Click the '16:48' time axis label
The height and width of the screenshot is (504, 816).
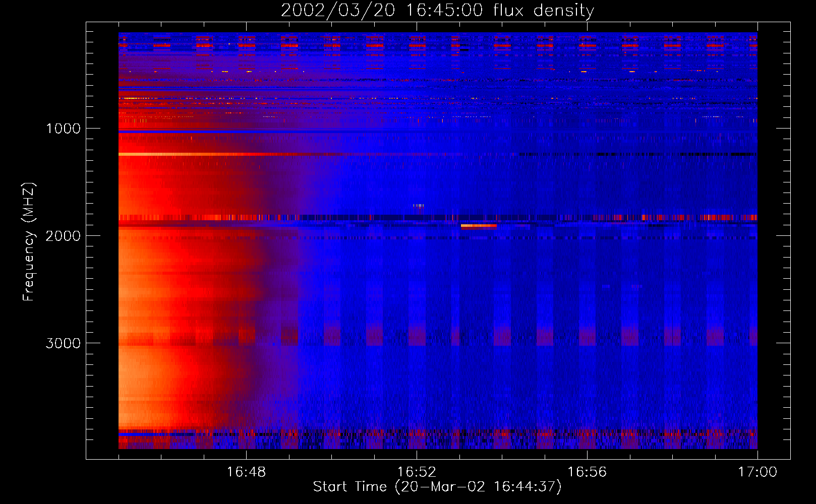coord(246,472)
